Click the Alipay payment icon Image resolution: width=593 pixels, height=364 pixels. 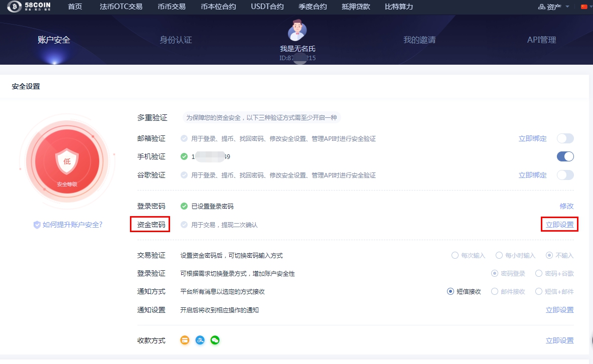(x=200, y=340)
